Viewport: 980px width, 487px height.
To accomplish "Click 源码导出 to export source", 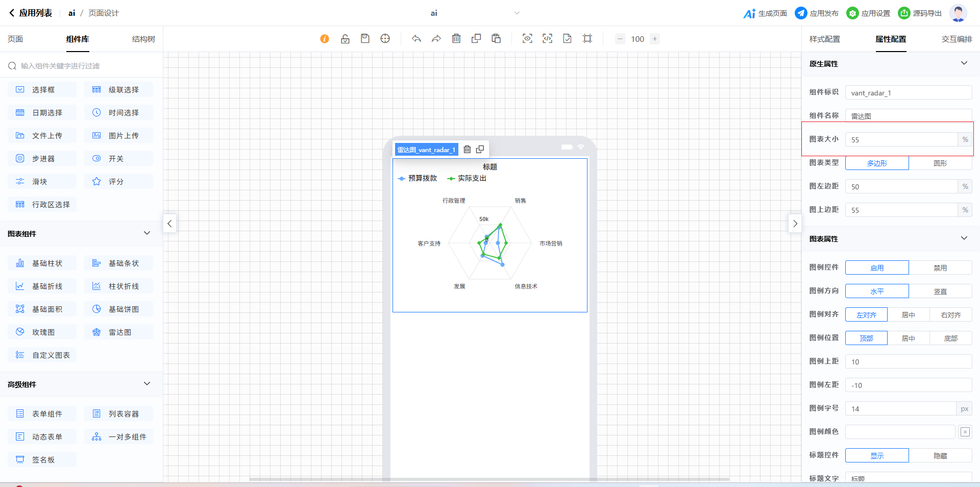I will [920, 13].
